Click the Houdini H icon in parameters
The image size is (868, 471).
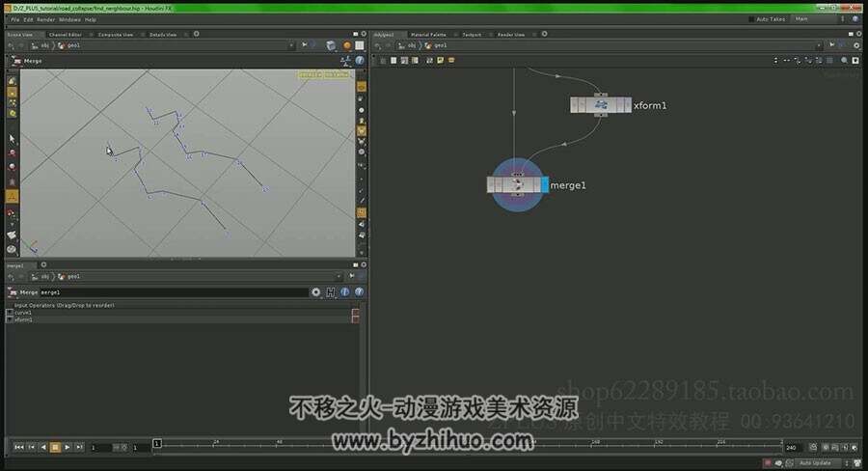pos(331,292)
